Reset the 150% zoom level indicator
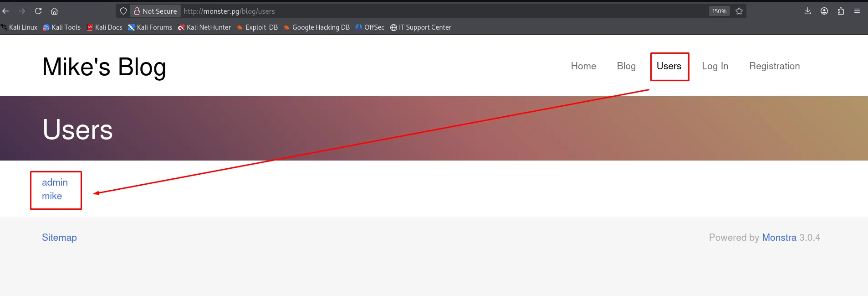Screen dimensions: 868x296 (719, 11)
